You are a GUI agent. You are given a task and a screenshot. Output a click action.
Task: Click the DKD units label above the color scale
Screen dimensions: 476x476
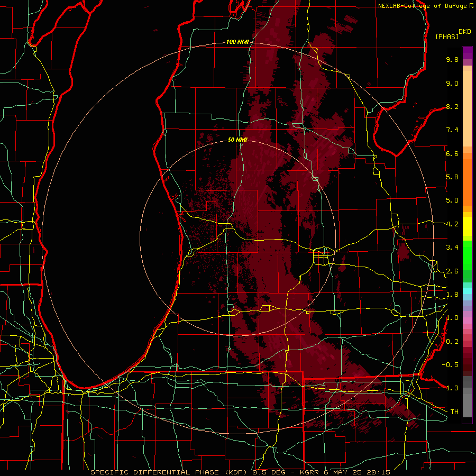coord(465,32)
